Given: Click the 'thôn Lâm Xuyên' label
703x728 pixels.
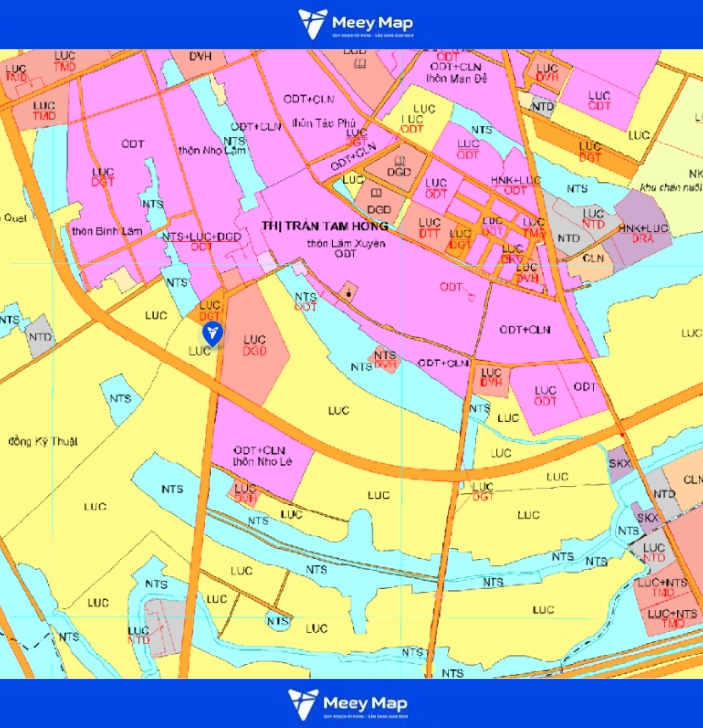Looking at the screenshot, I should (347, 243).
